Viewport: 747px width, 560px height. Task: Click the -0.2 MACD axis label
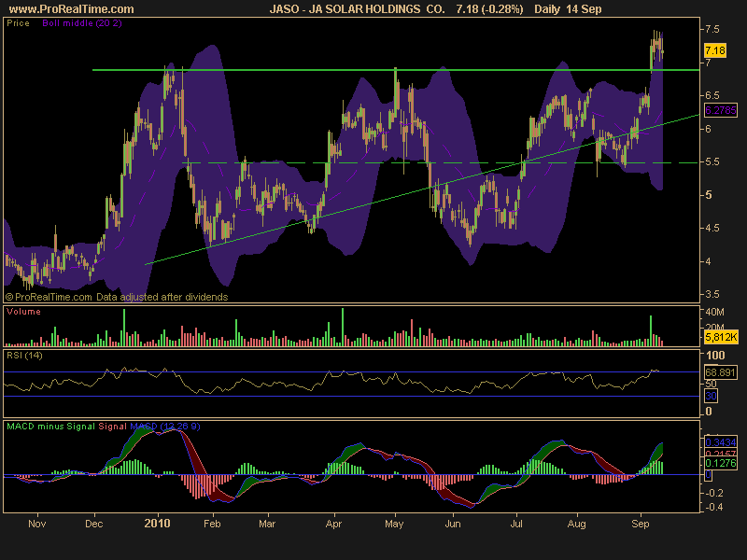click(713, 493)
